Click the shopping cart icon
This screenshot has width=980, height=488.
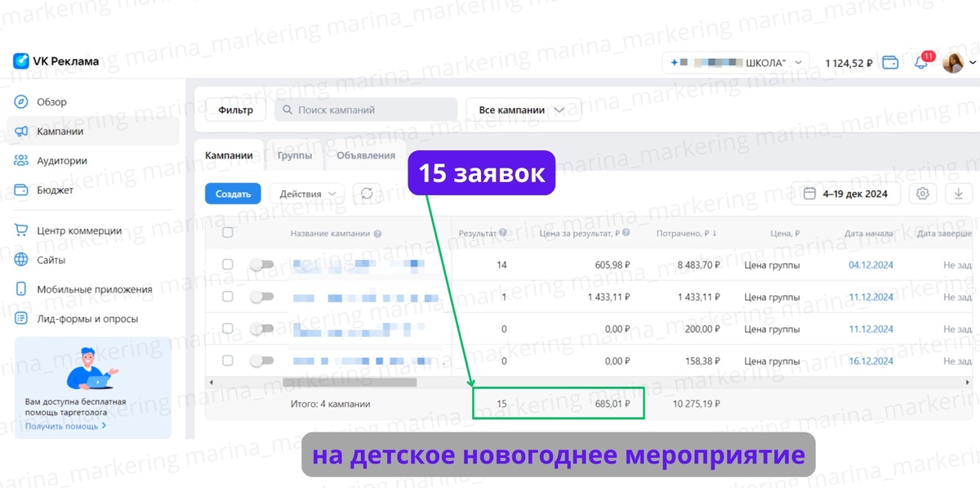click(21, 231)
